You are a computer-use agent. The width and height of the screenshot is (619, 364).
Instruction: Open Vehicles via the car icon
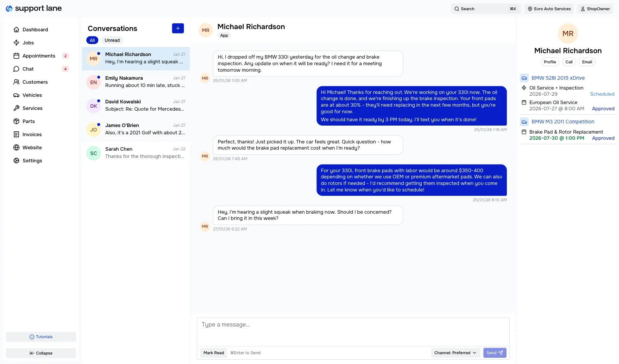pos(16,95)
